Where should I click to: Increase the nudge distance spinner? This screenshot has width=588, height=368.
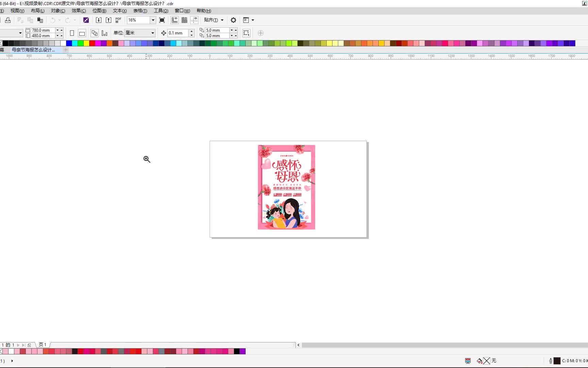[x=192, y=31]
